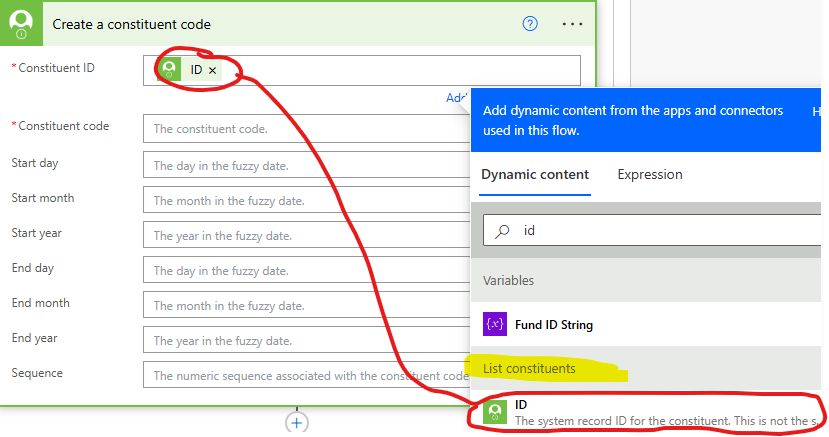Click the Start year field
Screen dimensions: 829x437
307,235
